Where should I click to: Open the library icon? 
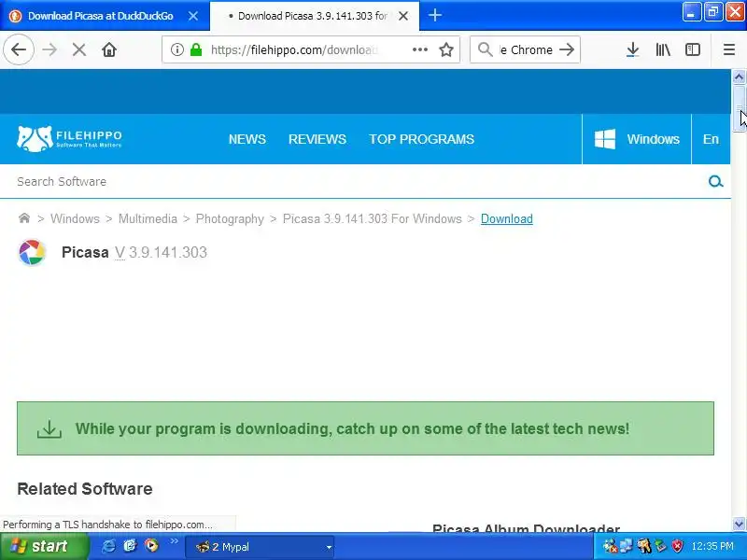pos(663,49)
